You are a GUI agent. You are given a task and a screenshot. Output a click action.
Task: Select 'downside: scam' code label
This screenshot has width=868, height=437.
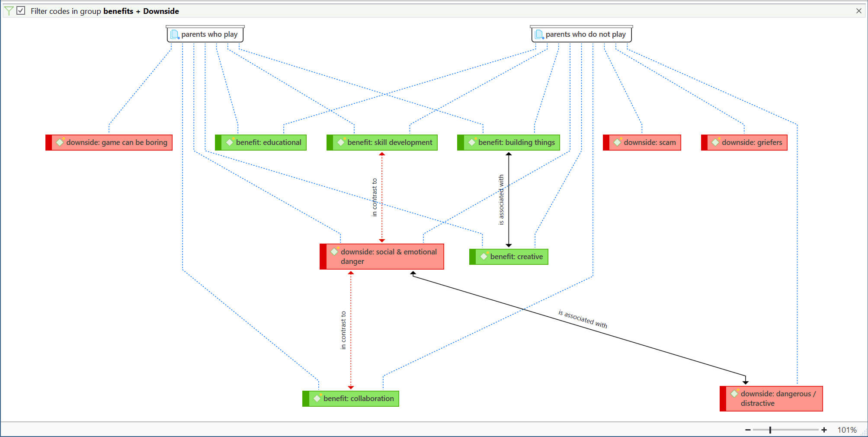(x=650, y=142)
